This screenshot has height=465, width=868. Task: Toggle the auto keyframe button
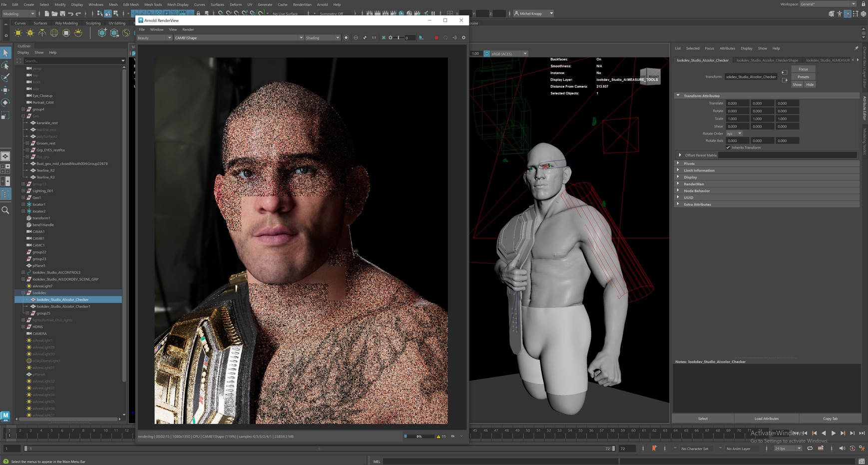654,449
